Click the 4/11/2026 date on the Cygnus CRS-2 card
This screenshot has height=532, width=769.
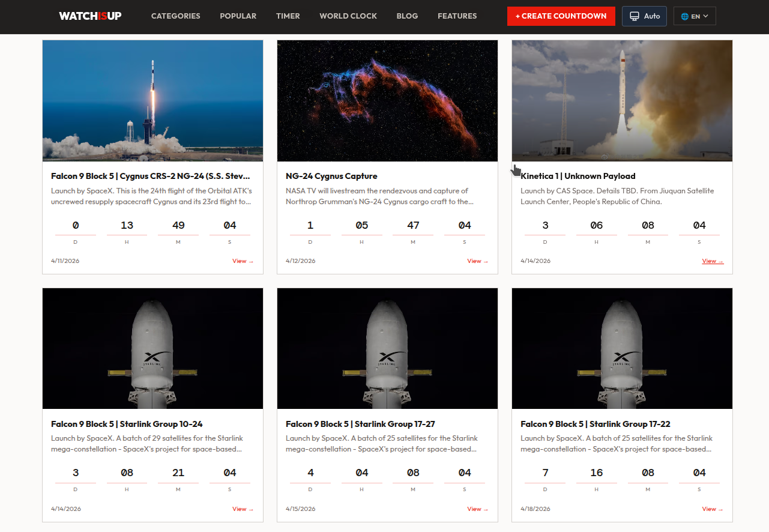tap(65, 261)
